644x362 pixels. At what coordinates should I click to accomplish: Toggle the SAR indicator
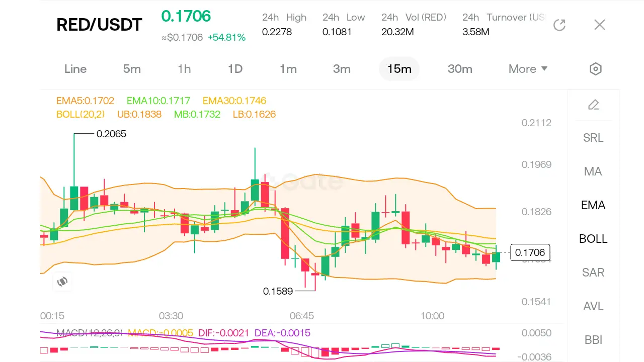[593, 273]
